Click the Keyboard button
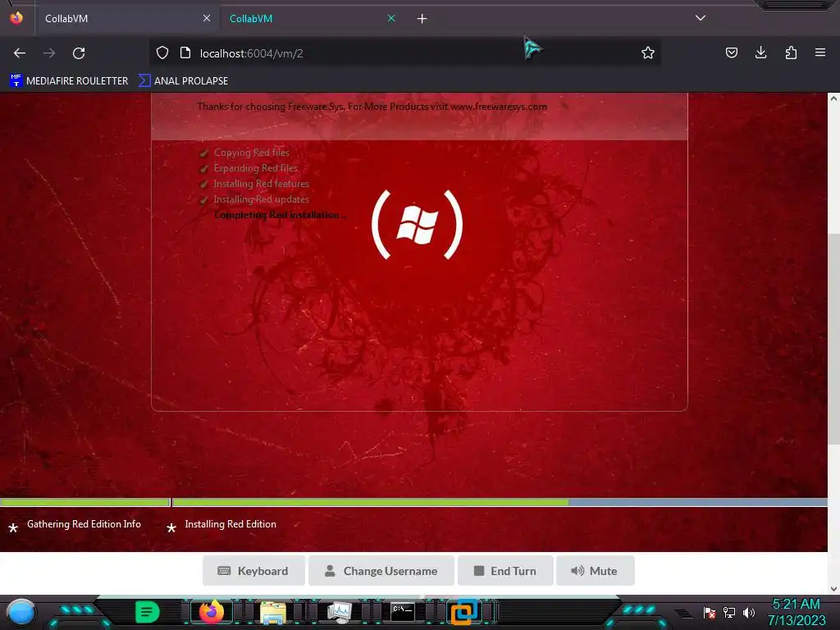 253,571
